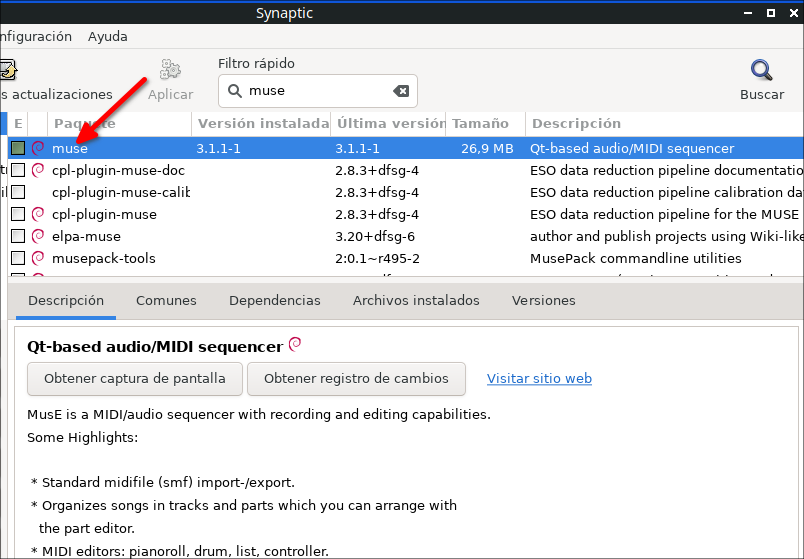Click Obtener captura de pantalla button
Viewport: 804px width, 559px height.
135,379
